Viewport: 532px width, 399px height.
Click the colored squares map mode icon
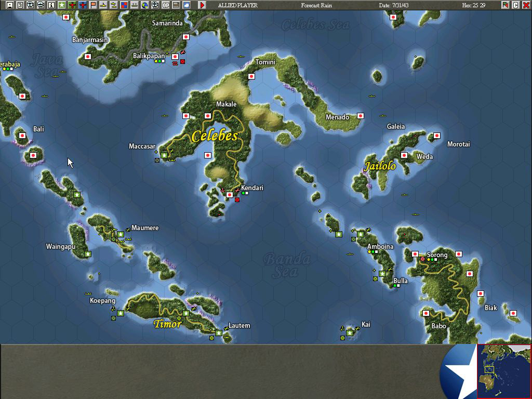[x=124, y=5]
